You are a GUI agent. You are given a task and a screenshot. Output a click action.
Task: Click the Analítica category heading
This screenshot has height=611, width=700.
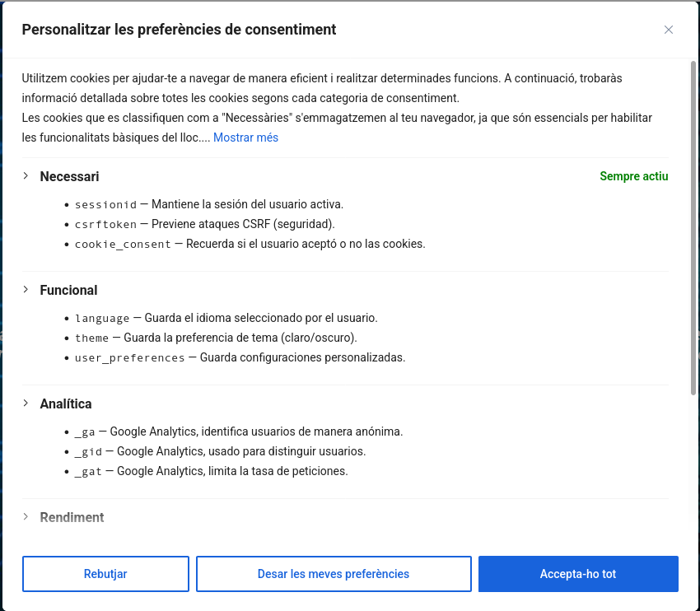tap(66, 403)
